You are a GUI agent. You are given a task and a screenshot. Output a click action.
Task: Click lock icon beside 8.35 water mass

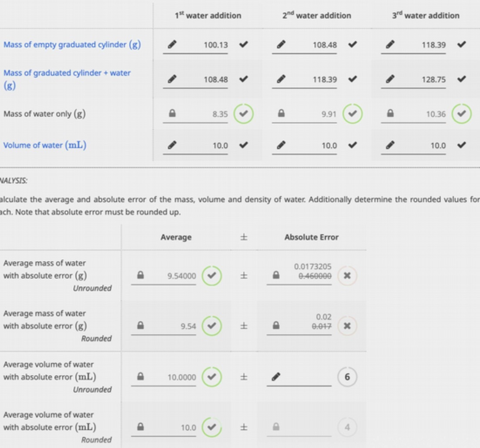click(172, 114)
